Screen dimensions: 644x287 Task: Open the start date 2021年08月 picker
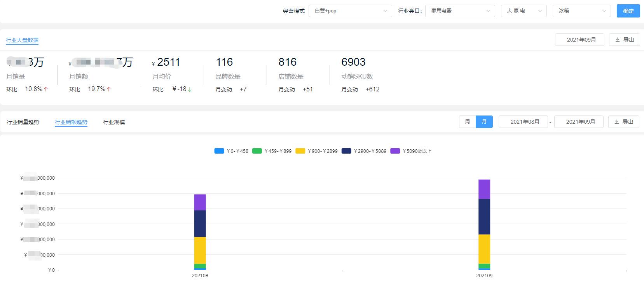pyautogui.click(x=523, y=122)
